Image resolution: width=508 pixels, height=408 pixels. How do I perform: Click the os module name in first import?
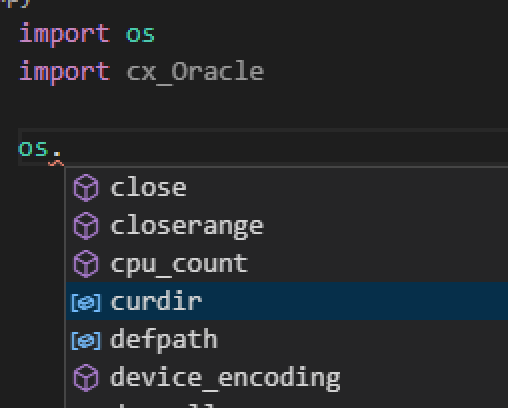[x=140, y=35]
